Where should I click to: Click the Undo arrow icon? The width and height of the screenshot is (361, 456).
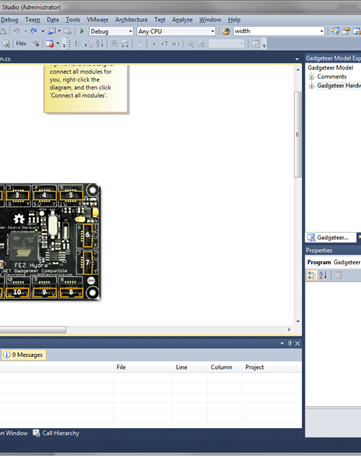click(x=16, y=31)
